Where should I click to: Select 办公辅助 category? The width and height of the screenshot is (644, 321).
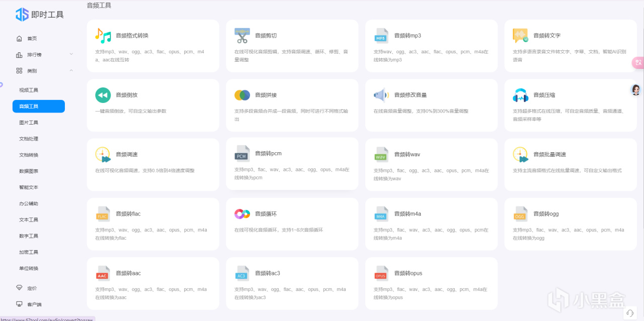coord(29,204)
